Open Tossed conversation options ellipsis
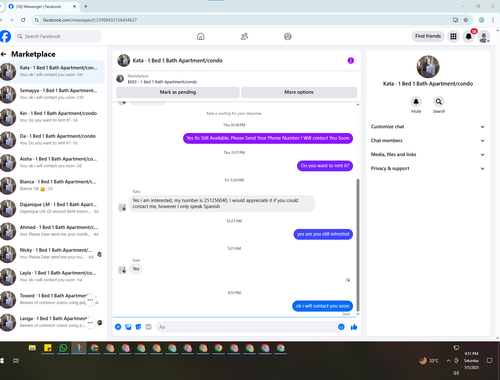 tap(90, 300)
